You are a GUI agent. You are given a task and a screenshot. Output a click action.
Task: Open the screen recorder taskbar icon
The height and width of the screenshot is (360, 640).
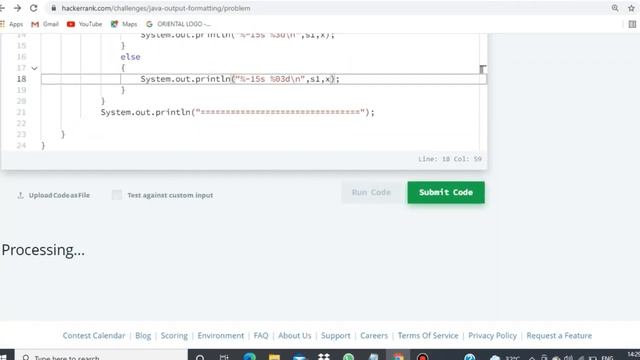pyautogui.click(x=422, y=357)
